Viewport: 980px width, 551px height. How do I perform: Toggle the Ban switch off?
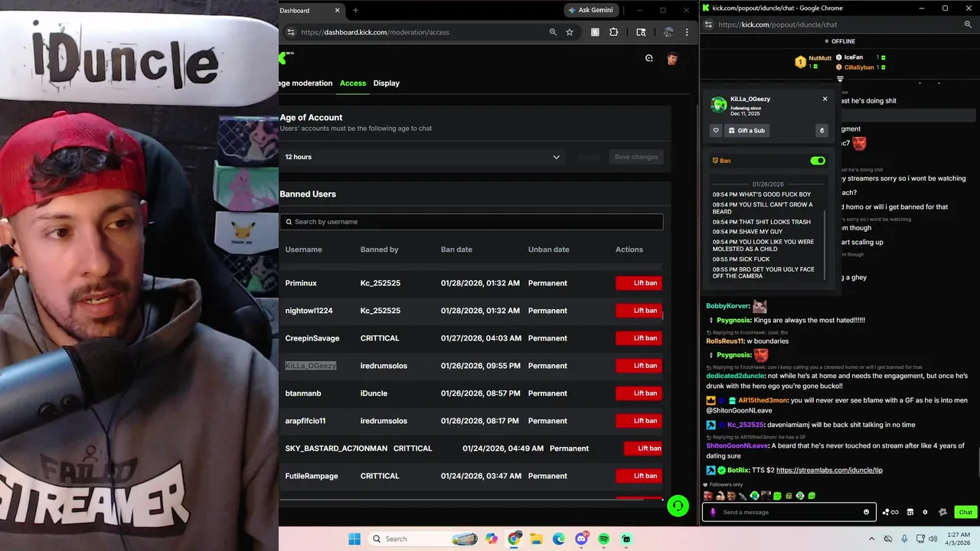pos(818,161)
